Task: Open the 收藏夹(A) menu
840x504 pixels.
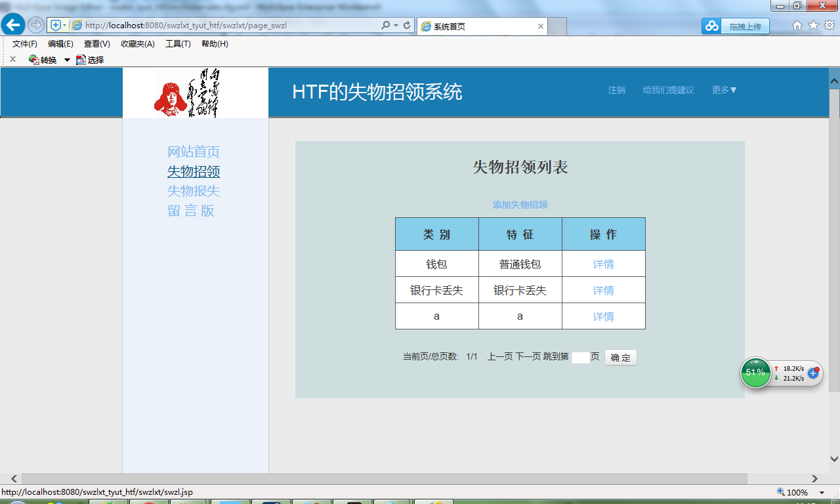Action: (138, 44)
